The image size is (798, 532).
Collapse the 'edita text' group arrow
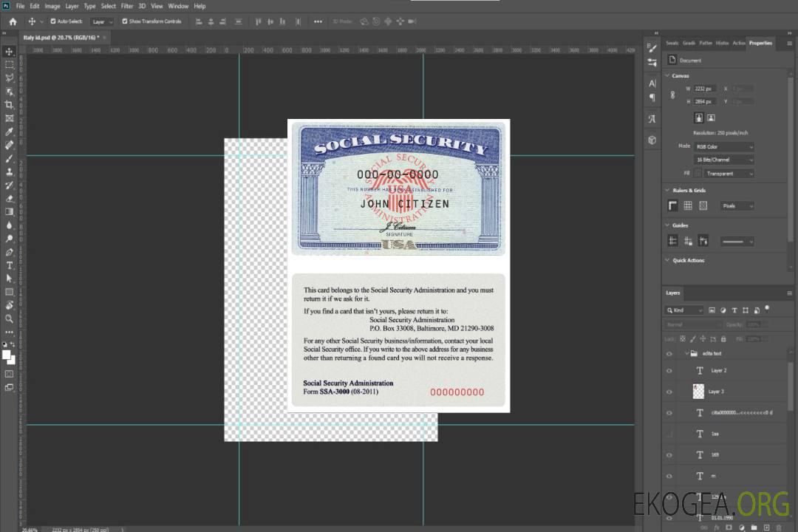pos(686,353)
